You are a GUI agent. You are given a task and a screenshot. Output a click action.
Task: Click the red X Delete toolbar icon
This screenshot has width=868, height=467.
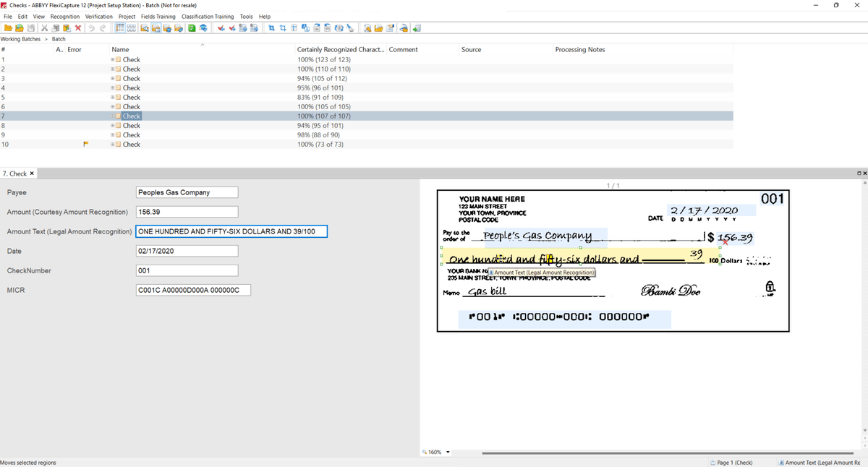(77, 28)
